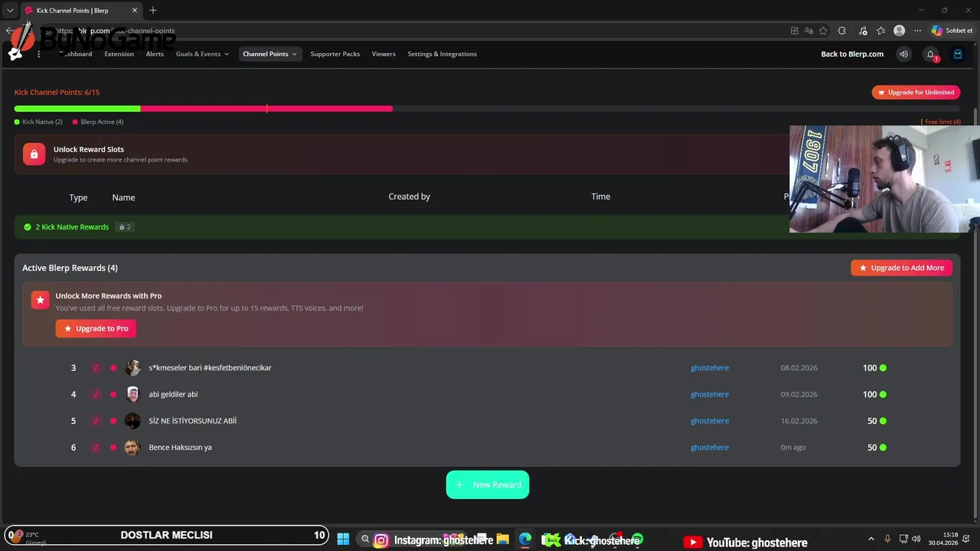
Task: Open browser three-dot settings menu
Action: (917, 31)
